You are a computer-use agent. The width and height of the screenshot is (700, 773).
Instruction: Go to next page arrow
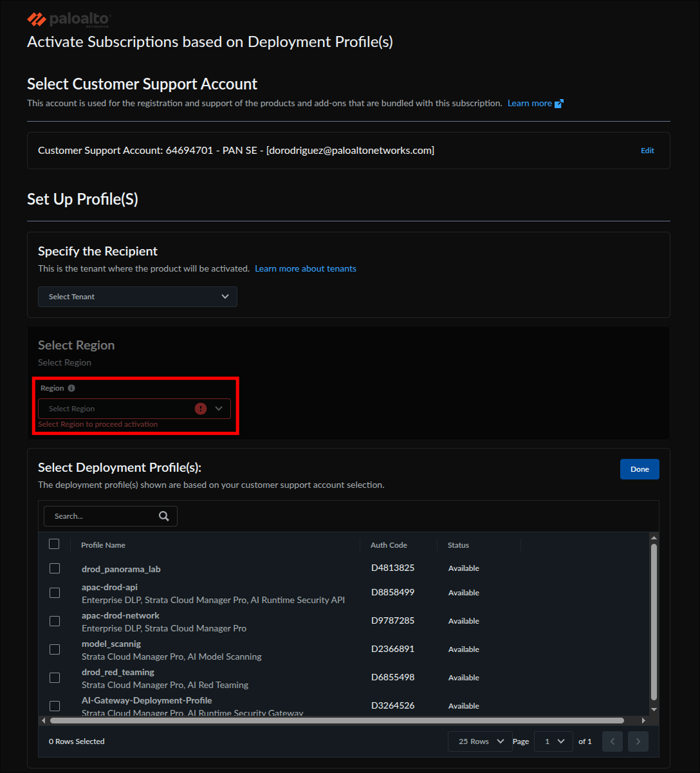[638, 741]
